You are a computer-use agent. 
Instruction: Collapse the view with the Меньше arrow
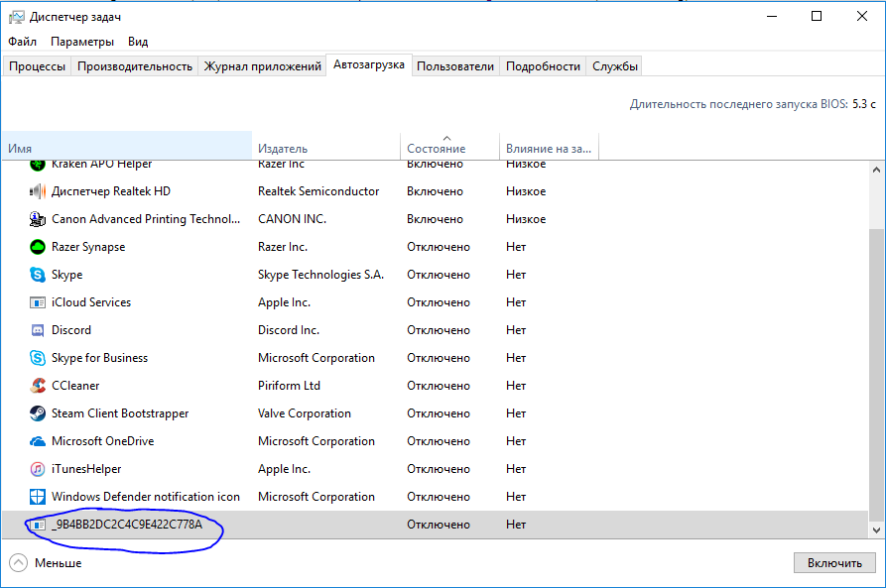[19, 563]
